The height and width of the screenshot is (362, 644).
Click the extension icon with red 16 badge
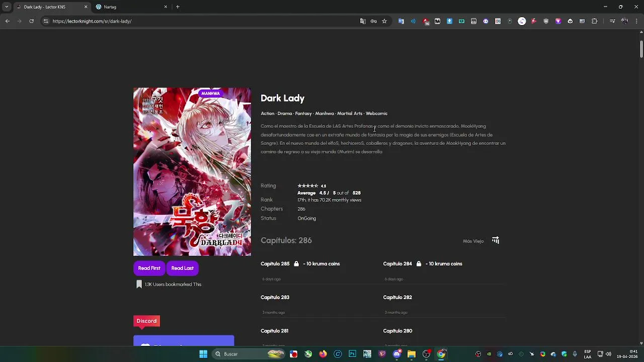[426, 22]
